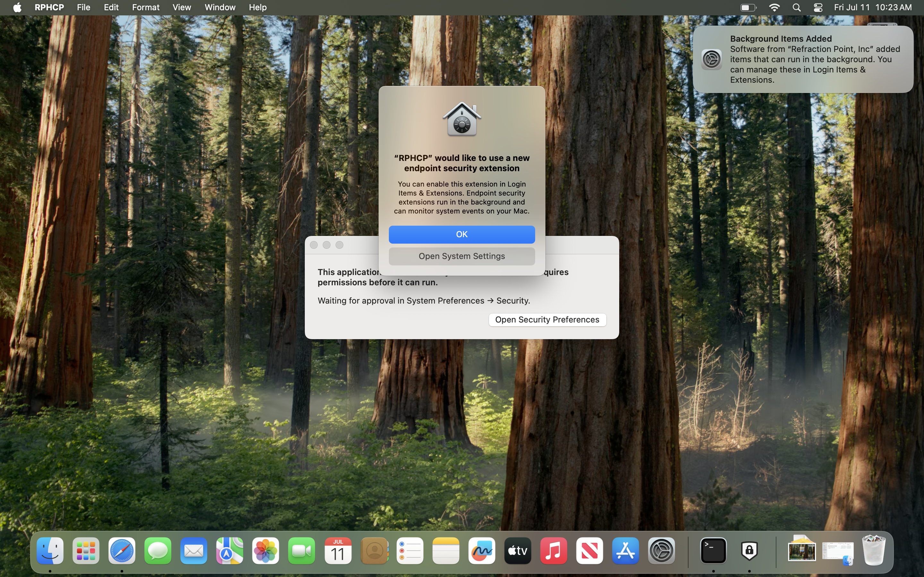The width and height of the screenshot is (924, 577).
Task: Open Launchpad from the Dock
Action: [86, 551]
